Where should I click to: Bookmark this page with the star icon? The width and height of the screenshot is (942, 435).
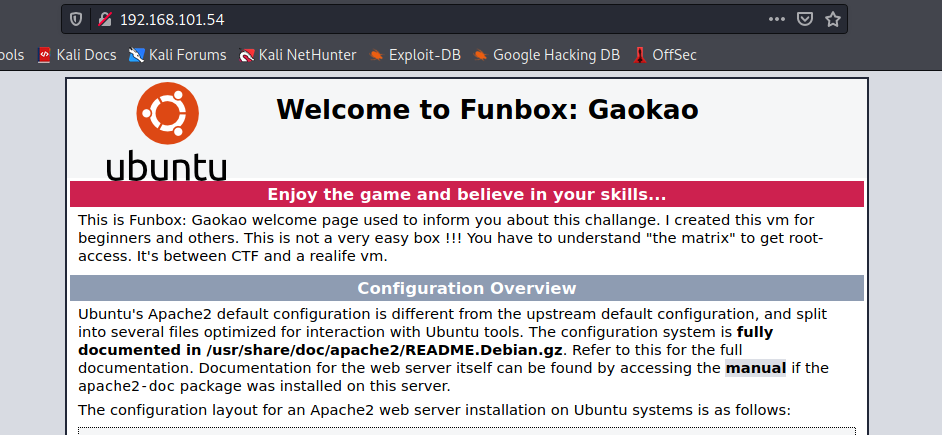tap(833, 19)
